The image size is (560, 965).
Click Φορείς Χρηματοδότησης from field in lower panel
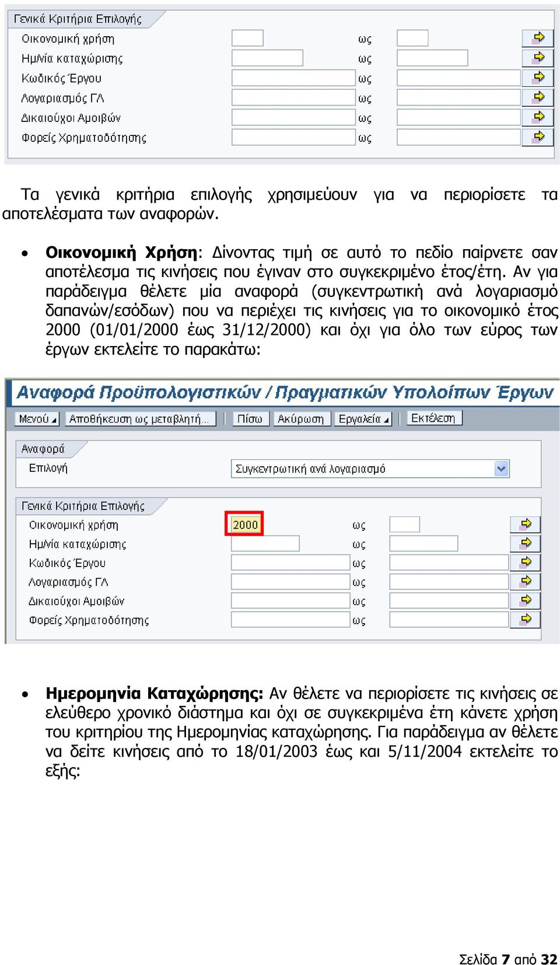tap(290, 620)
